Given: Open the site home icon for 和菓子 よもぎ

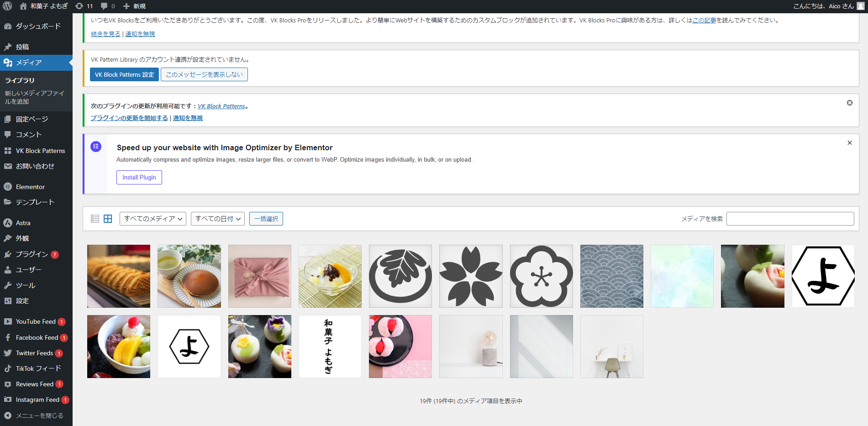Looking at the screenshot, I should click(x=23, y=6).
